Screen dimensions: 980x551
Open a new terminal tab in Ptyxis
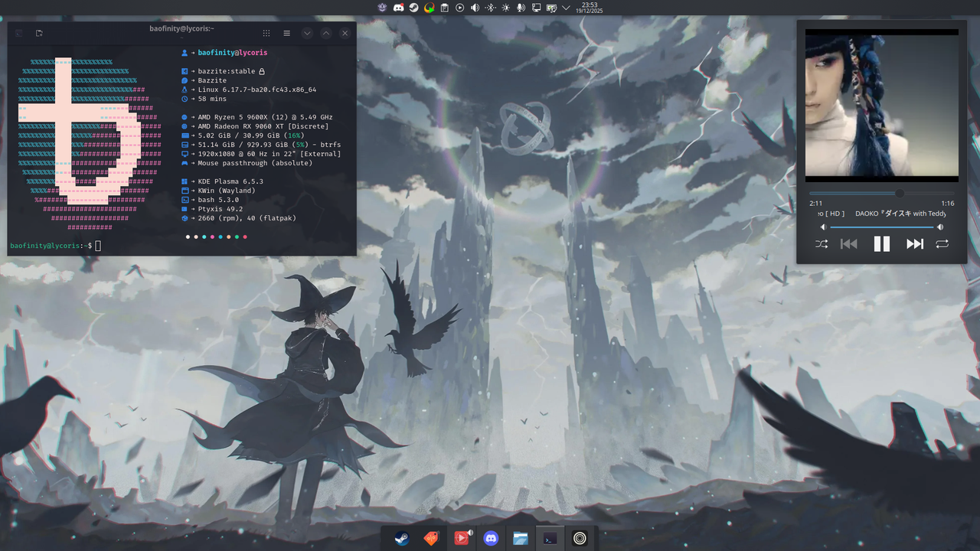click(38, 33)
